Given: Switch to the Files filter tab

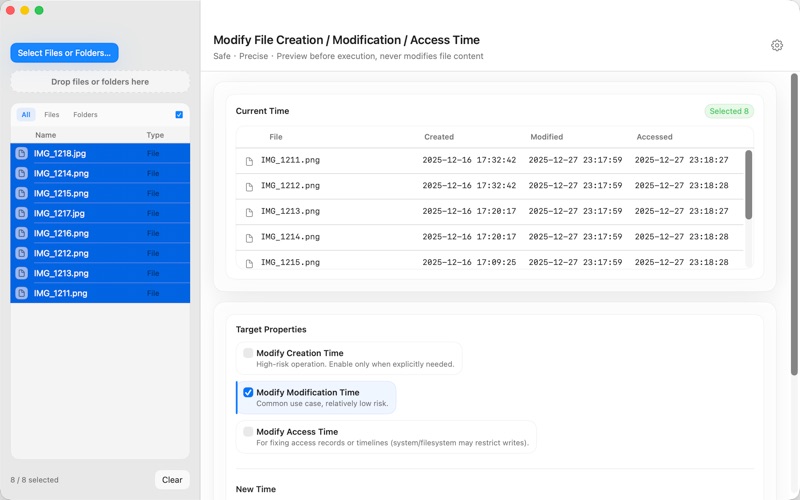Looking at the screenshot, I should [x=52, y=114].
